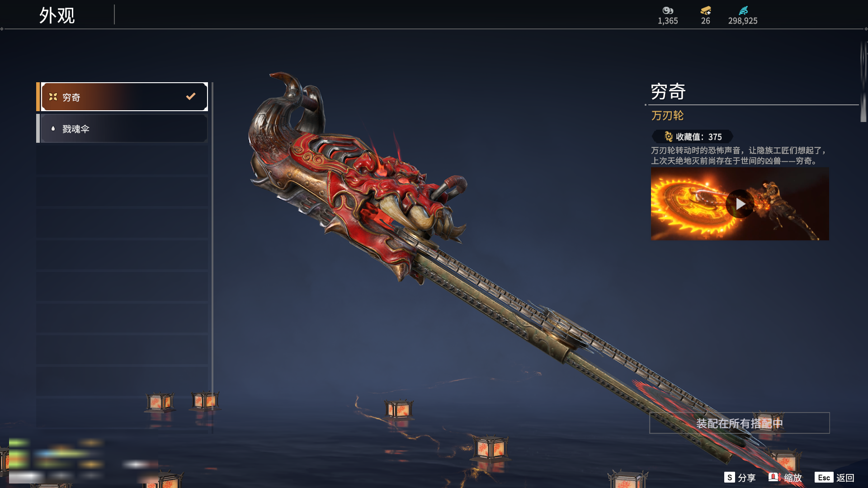Image resolution: width=868 pixels, height=488 pixels.
Task: Click the 装配在所有搭配中 button
Action: coord(740,423)
